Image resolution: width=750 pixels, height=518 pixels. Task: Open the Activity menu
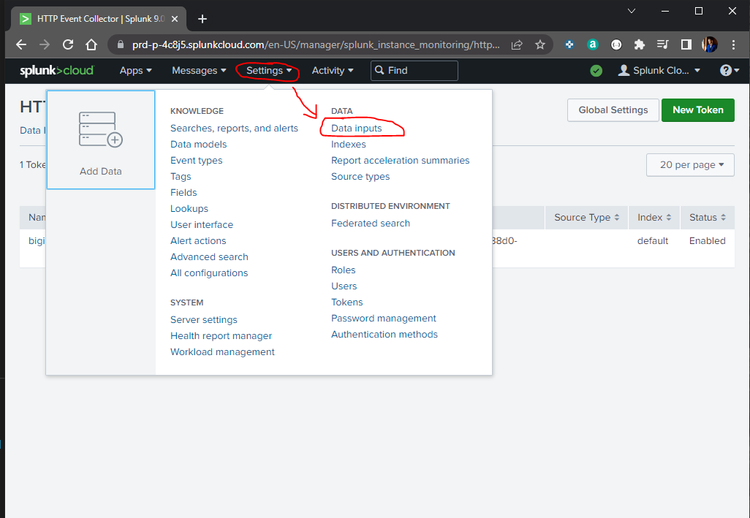333,70
